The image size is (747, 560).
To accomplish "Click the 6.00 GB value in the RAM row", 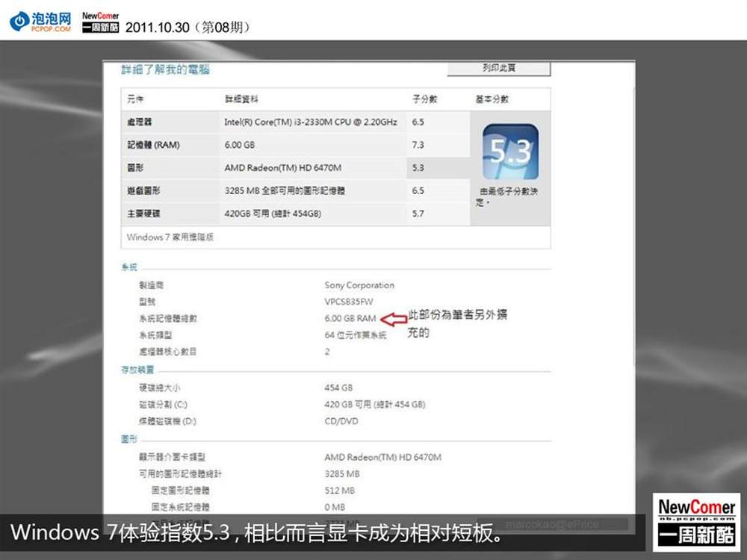I will tap(240, 145).
